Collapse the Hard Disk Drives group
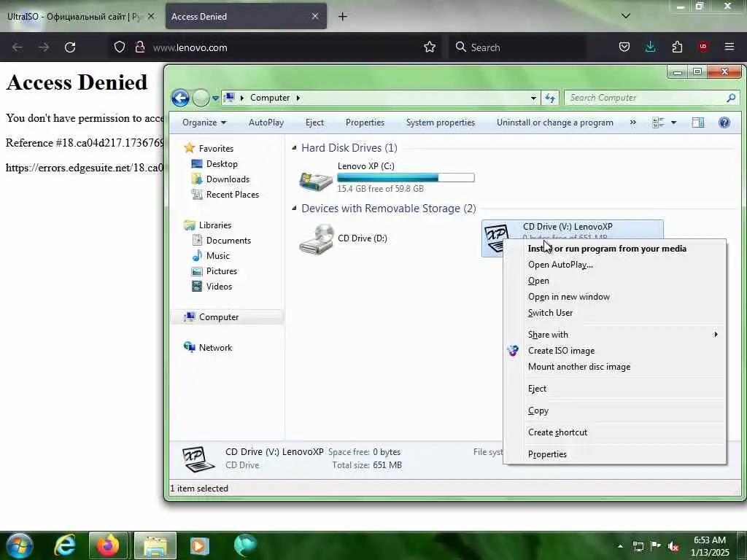The image size is (747, 560). (x=294, y=148)
